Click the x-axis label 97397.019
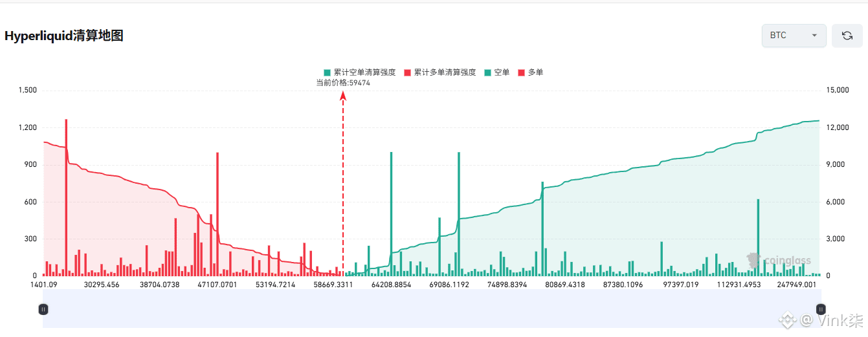868x337 pixels. [x=680, y=284]
